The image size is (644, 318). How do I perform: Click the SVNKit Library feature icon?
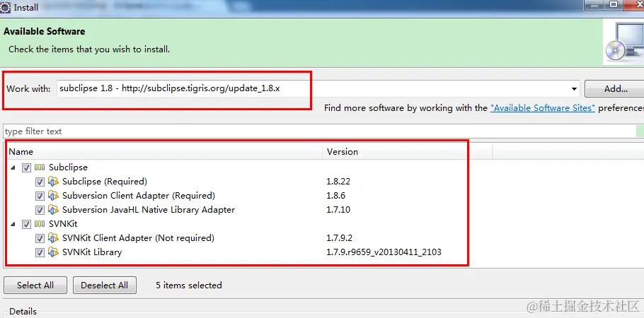click(x=53, y=252)
